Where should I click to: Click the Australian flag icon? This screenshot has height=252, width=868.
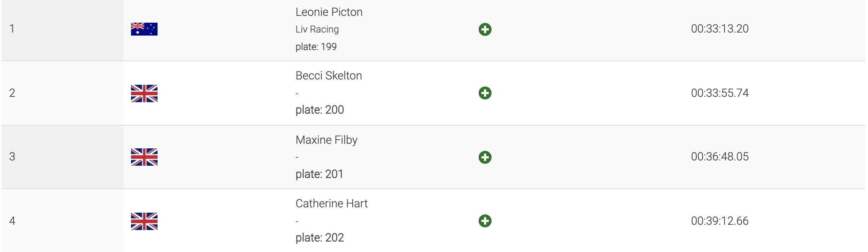144,29
